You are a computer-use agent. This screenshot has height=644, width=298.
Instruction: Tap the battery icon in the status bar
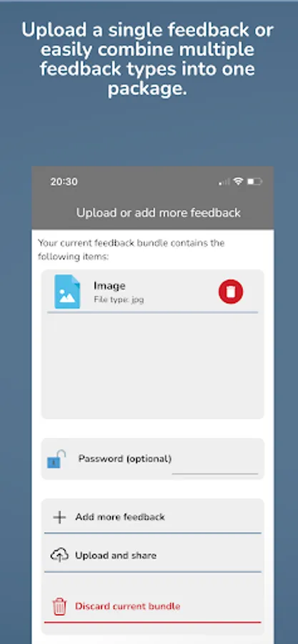pos(254,182)
